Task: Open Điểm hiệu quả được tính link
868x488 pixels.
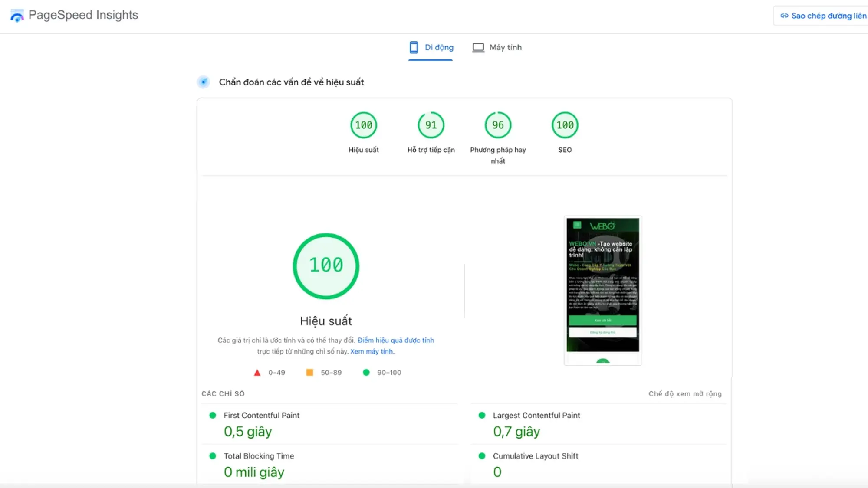Action: (x=396, y=340)
